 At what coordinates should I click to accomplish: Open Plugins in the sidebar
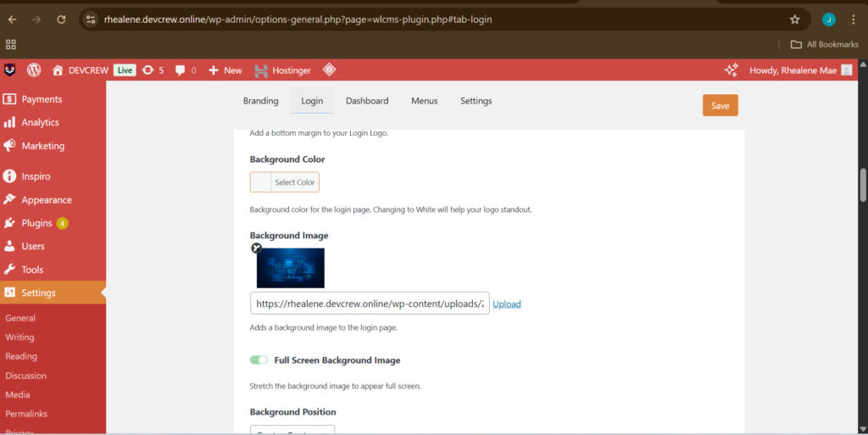(x=37, y=223)
